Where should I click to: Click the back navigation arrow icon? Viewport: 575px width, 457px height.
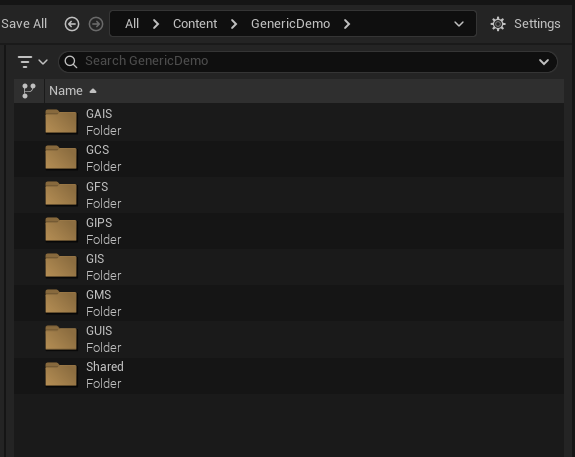click(x=72, y=24)
